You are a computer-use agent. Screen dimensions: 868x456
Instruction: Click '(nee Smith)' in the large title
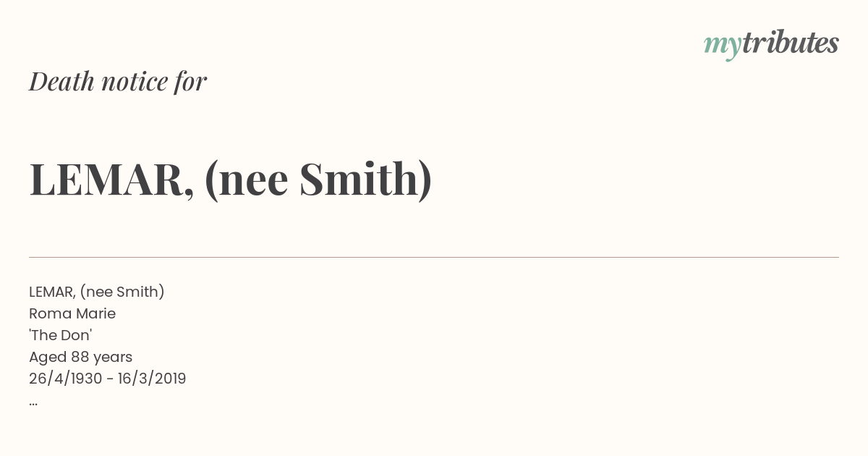point(318,179)
